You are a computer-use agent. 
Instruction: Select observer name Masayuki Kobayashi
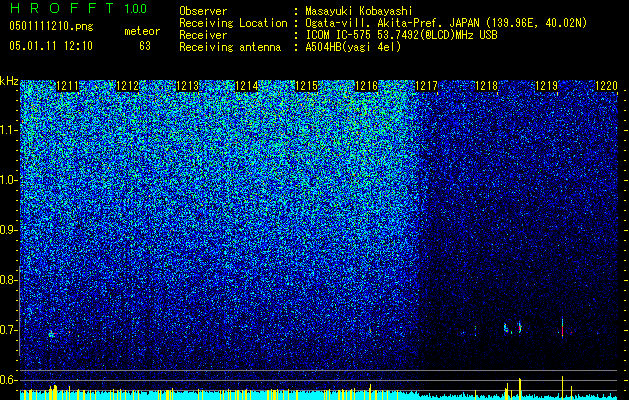(359, 11)
